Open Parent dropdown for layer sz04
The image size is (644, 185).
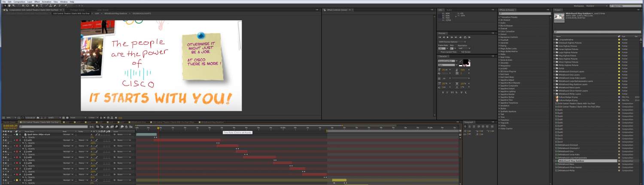(124, 151)
